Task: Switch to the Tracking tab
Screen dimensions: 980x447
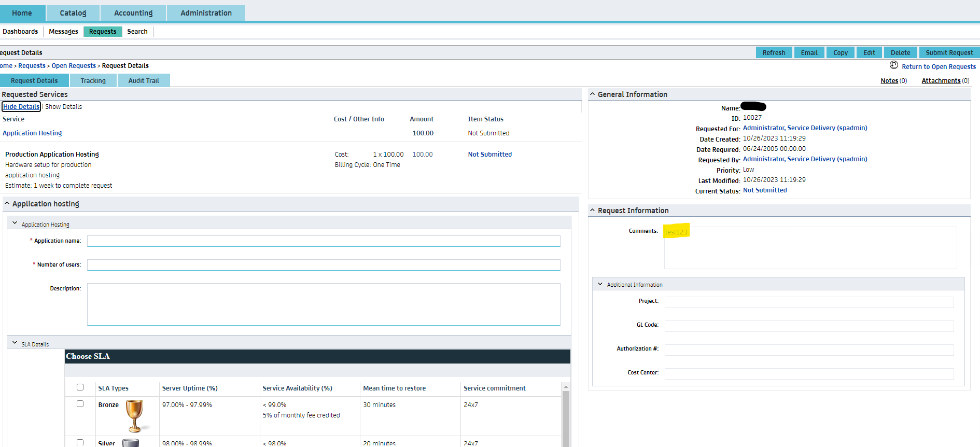Action: [x=93, y=80]
